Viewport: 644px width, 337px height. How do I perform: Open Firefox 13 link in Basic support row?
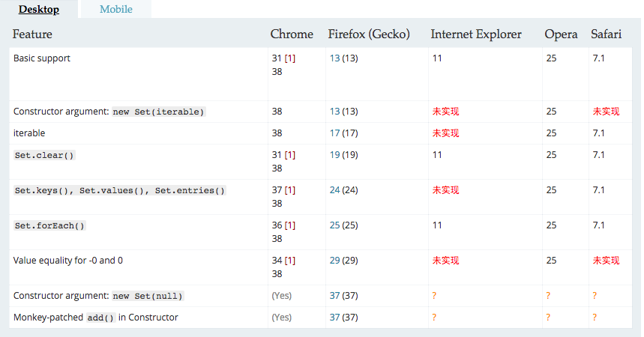point(334,58)
